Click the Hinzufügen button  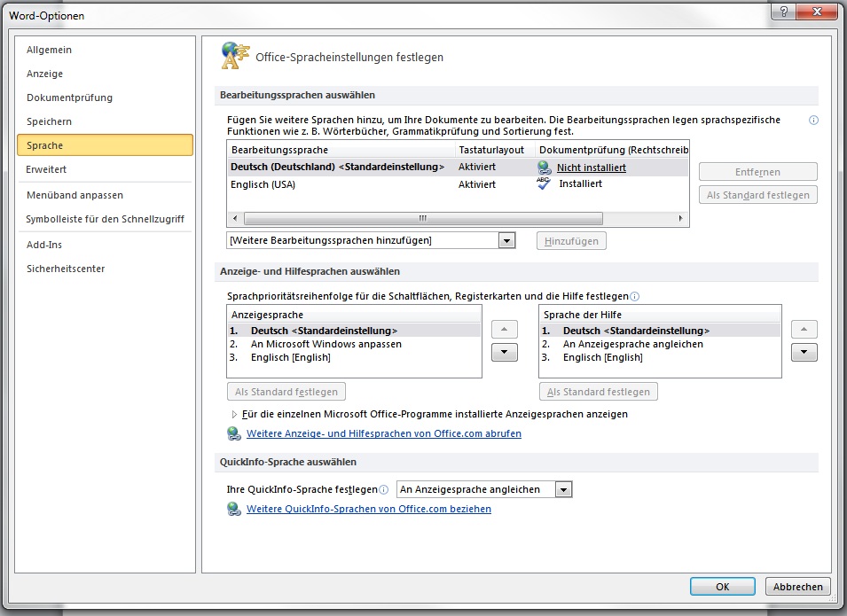point(571,241)
